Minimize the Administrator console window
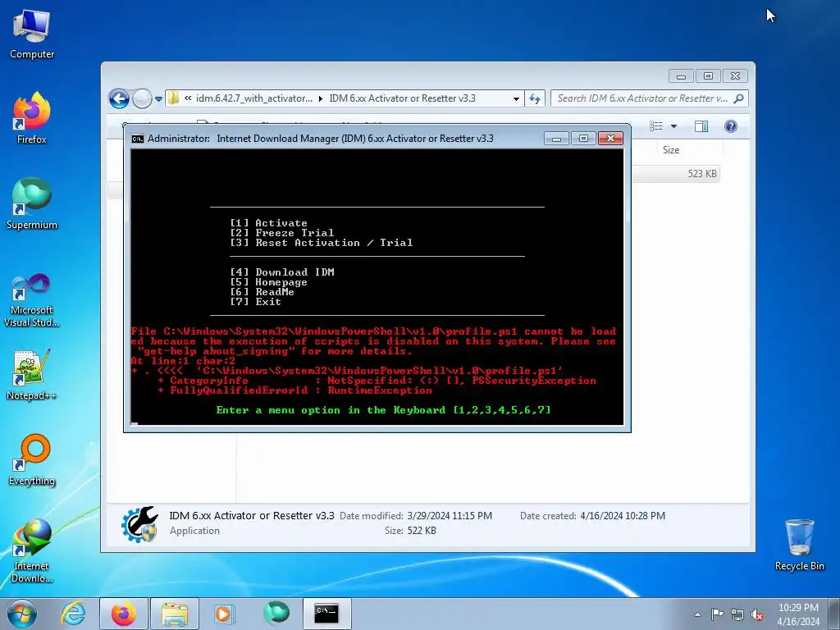Image resolution: width=840 pixels, height=630 pixels. pos(556,139)
